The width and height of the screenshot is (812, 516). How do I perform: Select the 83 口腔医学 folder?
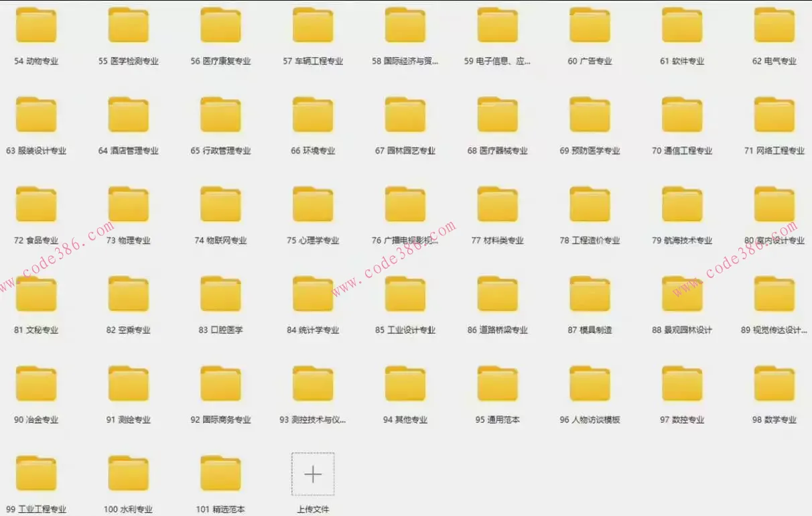tap(220, 294)
